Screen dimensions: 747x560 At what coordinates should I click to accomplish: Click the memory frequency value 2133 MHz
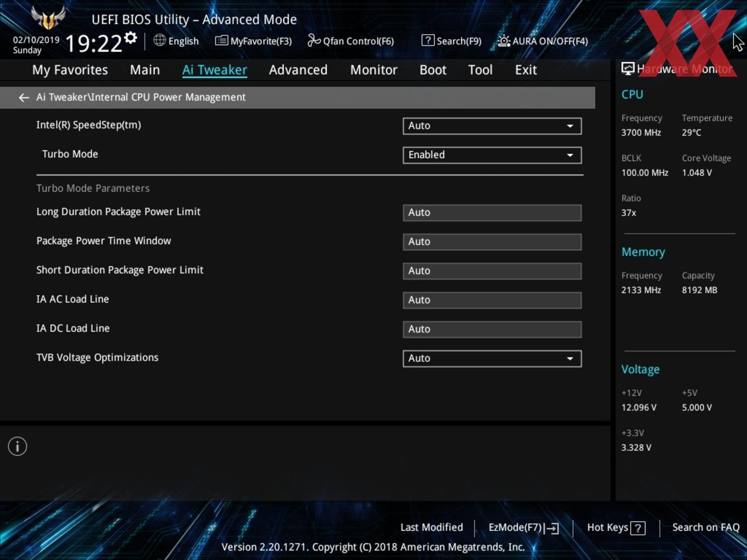click(x=641, y=290)
